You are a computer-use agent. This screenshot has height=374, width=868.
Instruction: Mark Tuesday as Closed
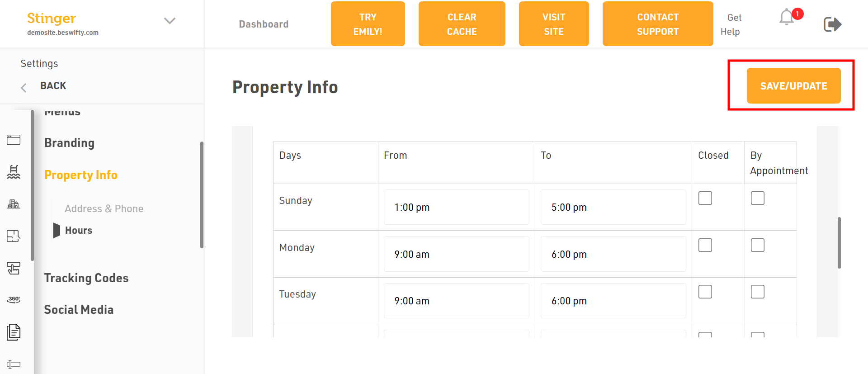click(705, 292)
